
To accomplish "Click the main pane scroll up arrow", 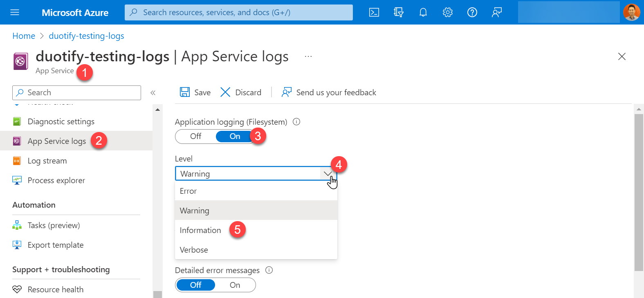I will [639, 109].
